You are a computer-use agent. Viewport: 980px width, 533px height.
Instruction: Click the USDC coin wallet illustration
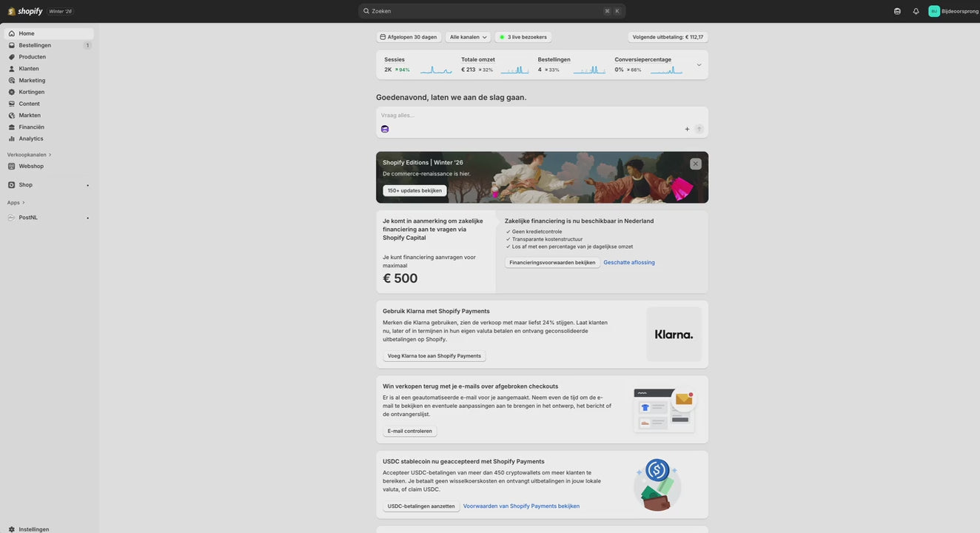pos(658,485)
